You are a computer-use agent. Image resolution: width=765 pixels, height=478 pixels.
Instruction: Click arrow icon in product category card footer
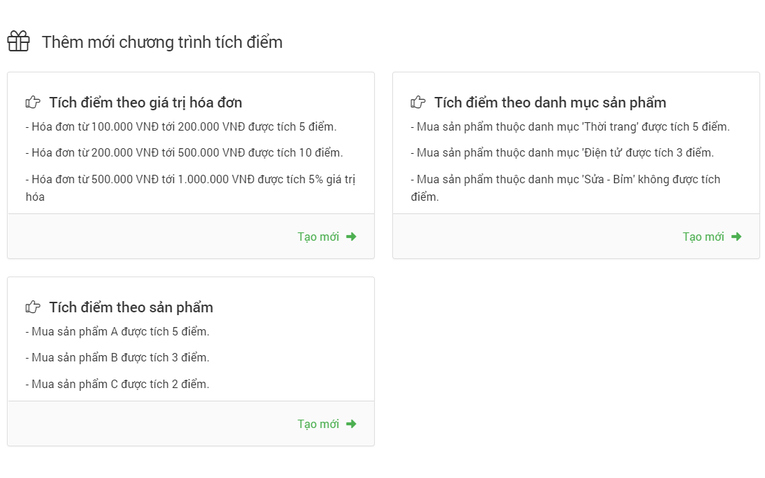coord(736,237)
